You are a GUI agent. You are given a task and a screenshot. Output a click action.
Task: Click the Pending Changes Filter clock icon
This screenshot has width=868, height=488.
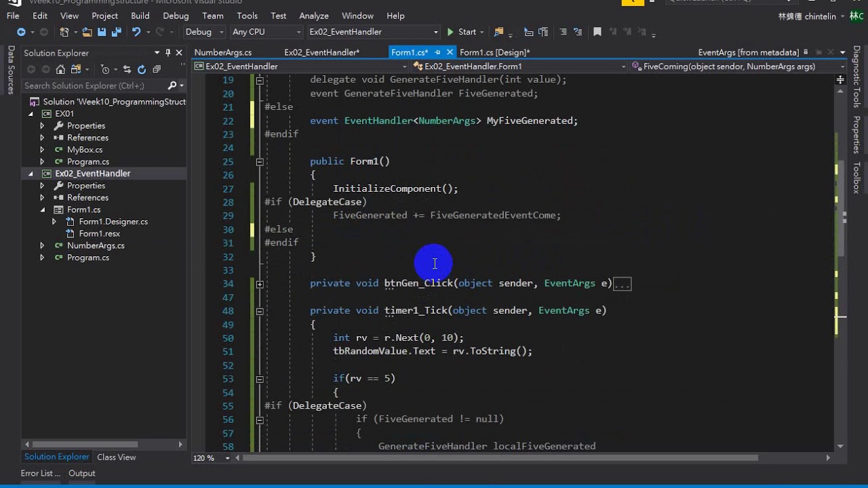[x=105, y=69]
